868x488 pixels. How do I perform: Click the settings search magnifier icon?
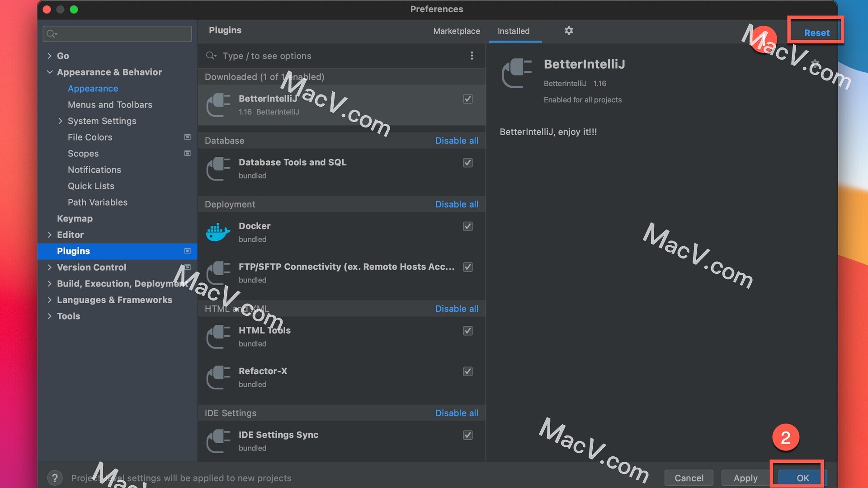52,34
